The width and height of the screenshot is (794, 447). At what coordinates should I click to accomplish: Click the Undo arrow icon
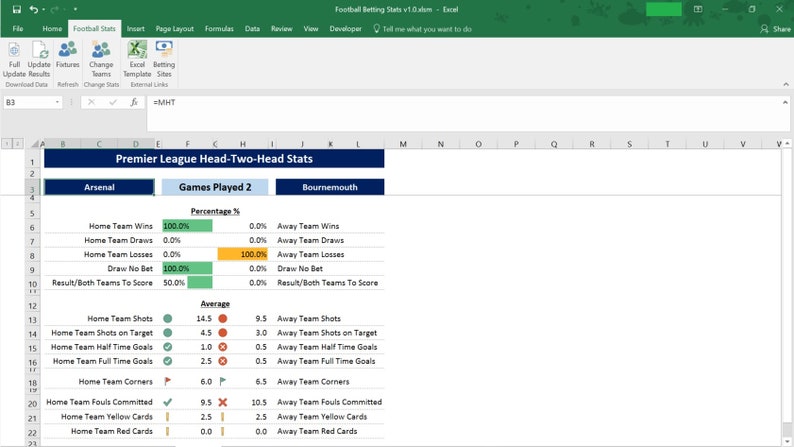click(x=33, y=9)
